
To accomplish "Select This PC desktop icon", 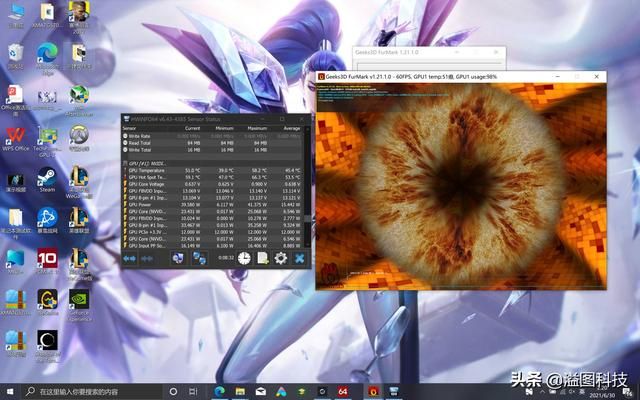I will (16, 16).
